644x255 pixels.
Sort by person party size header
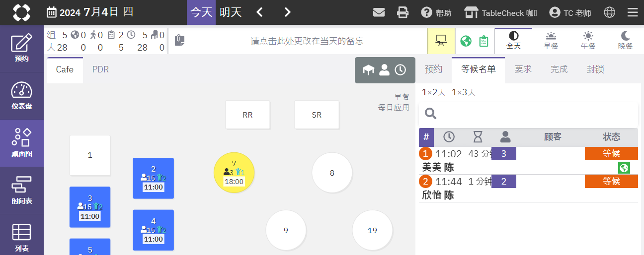[x=505, y=136]
